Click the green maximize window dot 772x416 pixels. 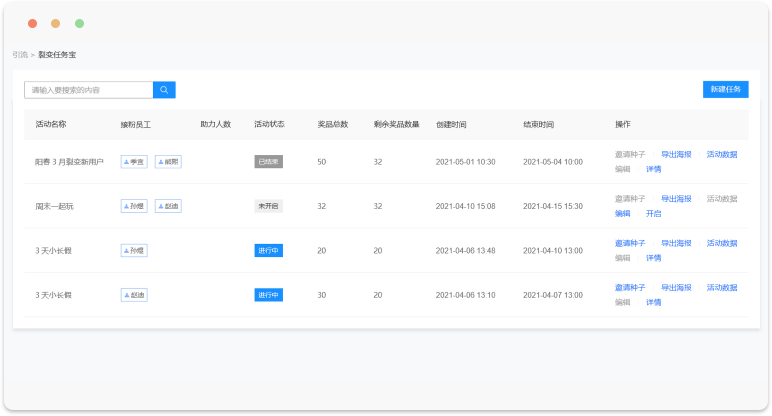click(x=79, y=23)
